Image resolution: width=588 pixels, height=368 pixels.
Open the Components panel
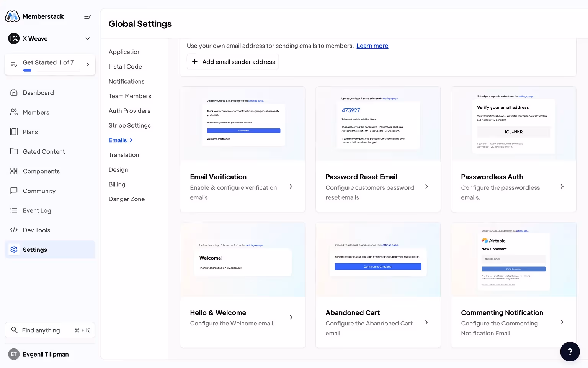point(14,171)
